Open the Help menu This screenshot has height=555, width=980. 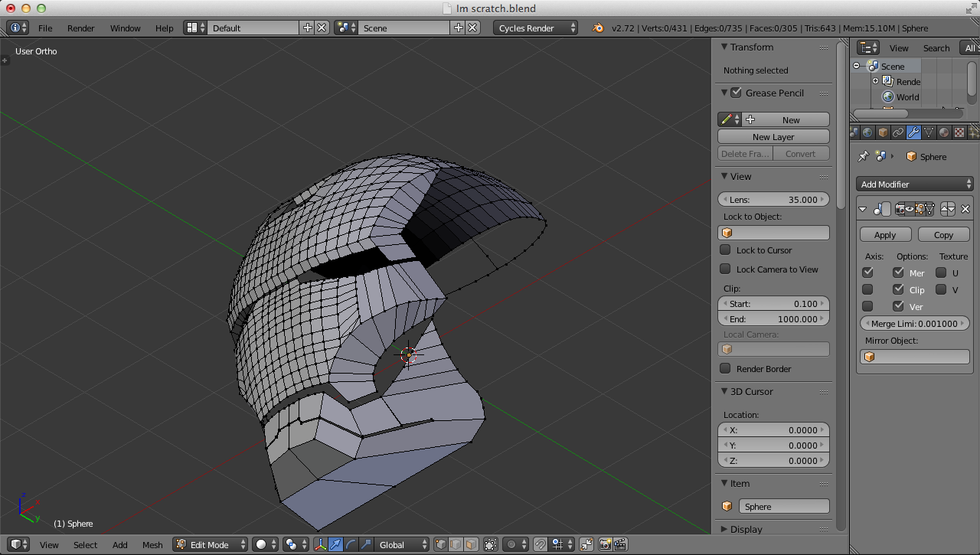pos(165,28)
